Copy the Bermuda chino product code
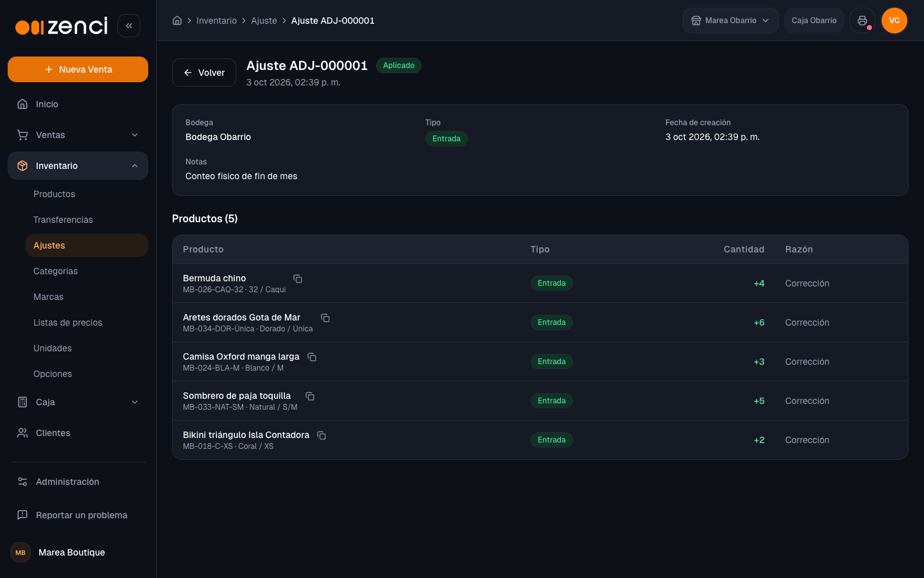Viewport: 924px width, 578px height. tap(298, 279)
